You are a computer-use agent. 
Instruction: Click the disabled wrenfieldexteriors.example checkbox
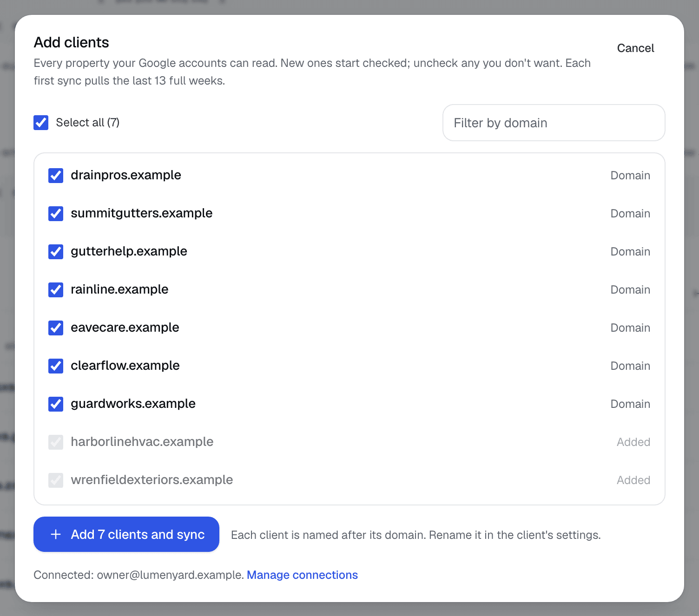(x=56, y=480)
